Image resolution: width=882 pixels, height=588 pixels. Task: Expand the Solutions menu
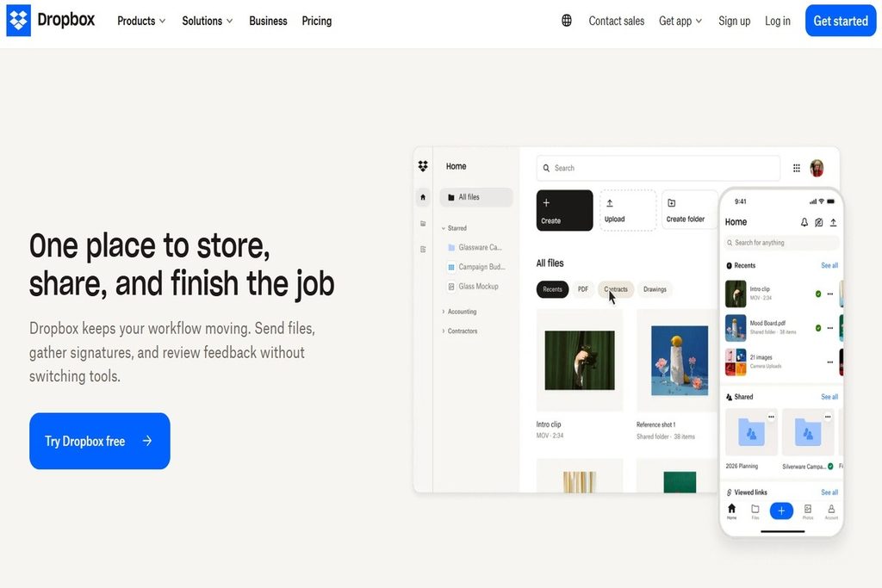click(207, 21)
